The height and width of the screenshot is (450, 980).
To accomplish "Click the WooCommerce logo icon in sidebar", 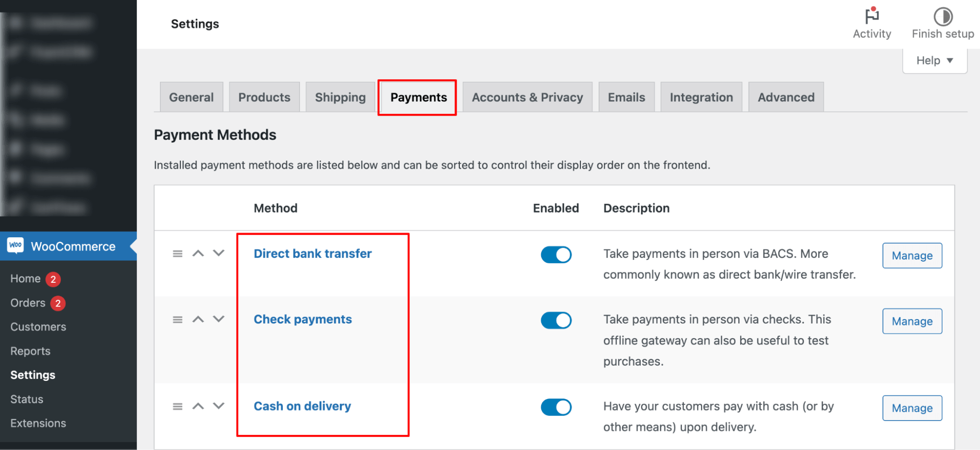I will click(15, 246).
